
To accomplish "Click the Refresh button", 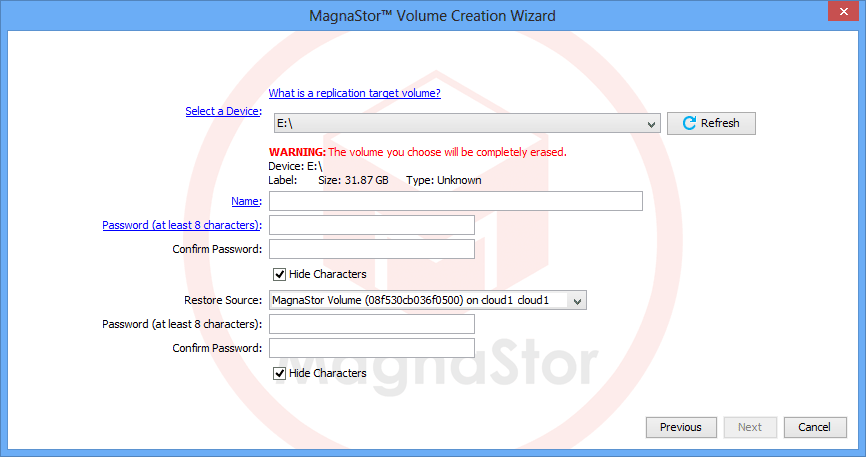I will click(x=711, y=123).
